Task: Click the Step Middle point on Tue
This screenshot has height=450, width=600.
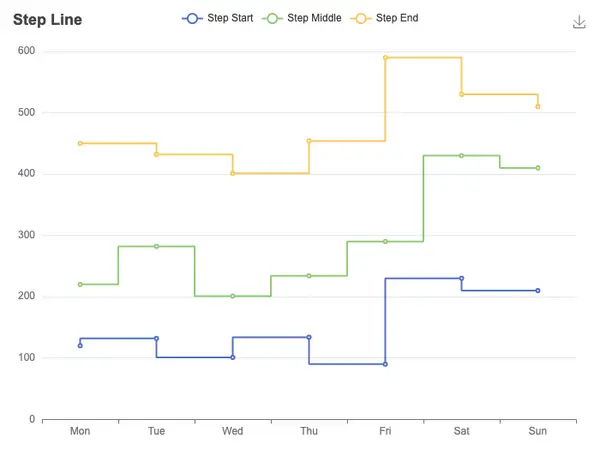Action: click(x=157, y=246)
